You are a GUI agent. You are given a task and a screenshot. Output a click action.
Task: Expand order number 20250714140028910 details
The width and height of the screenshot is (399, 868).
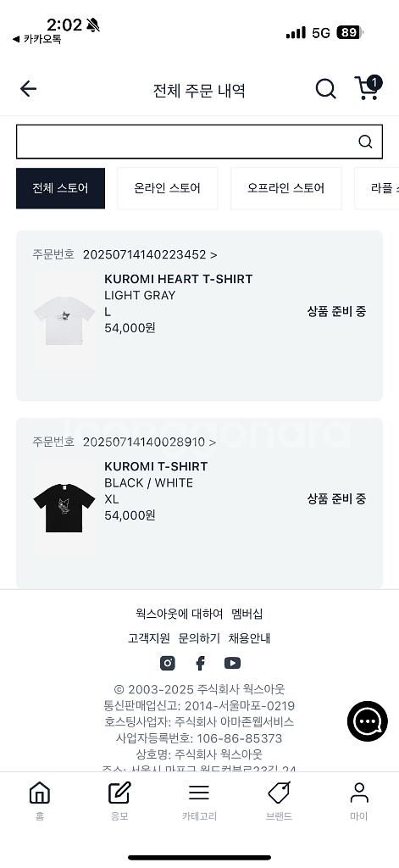tap(149, 442)
